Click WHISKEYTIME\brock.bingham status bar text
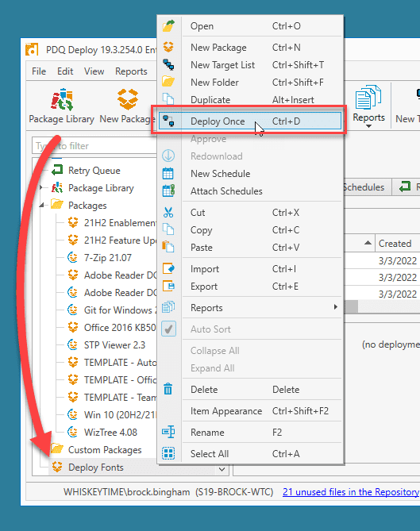 (x=127, y=492)
